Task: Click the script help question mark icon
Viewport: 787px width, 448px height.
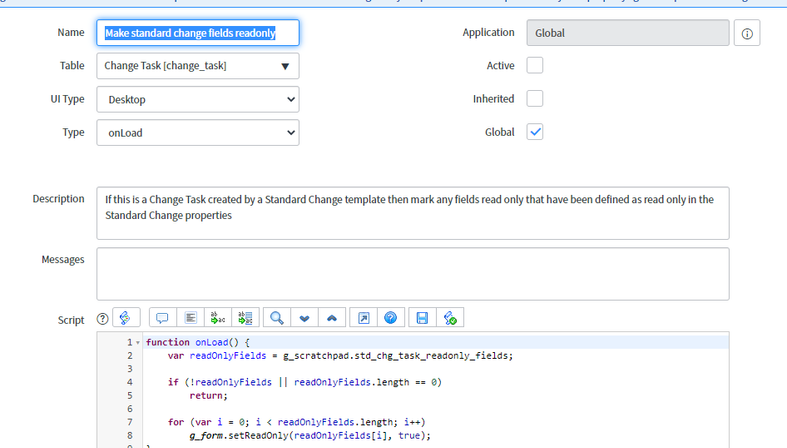Action: [x=102, y=319]
